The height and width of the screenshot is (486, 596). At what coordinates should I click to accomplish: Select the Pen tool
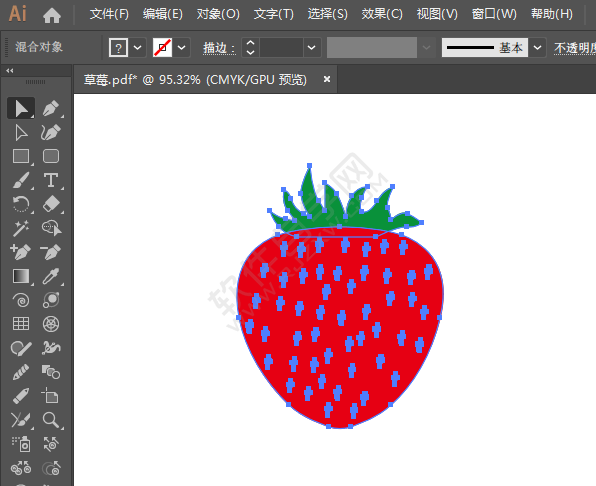point(51,108)
